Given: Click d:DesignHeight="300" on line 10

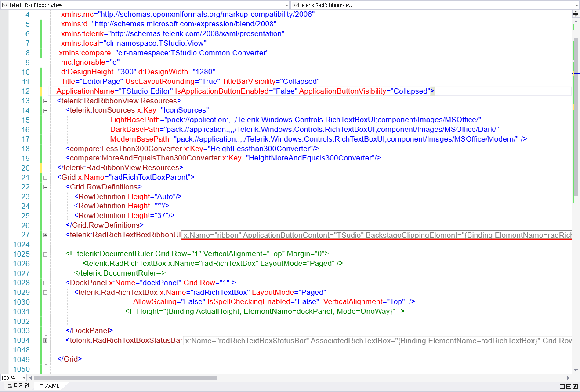Looking at the screenshot, I should pyautogui.click(x=99, y=72).
